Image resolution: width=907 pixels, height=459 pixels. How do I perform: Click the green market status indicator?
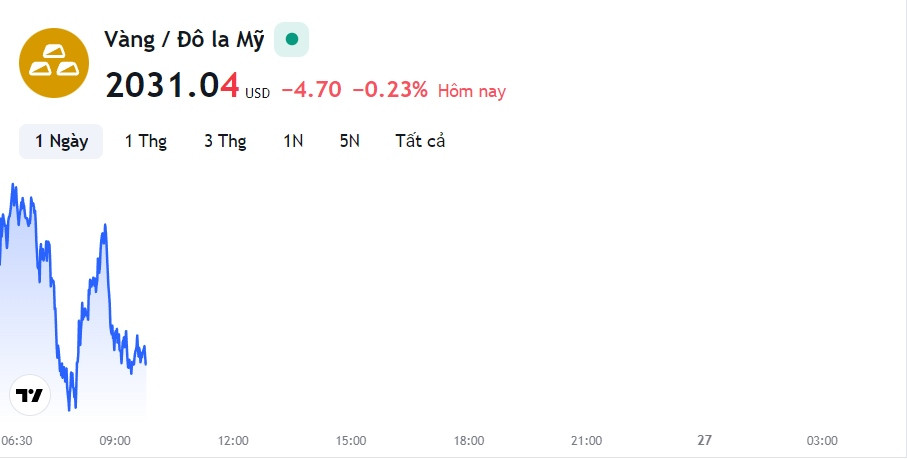[x=291, y=39]
